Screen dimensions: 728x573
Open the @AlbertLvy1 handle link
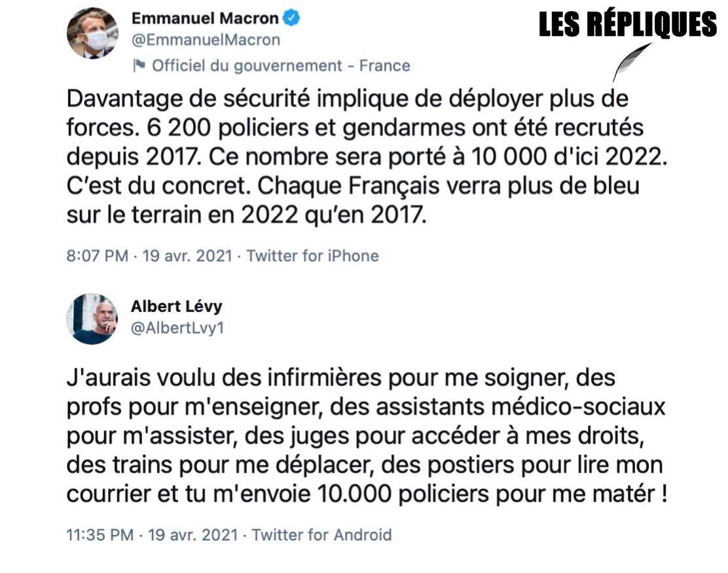pyautogui.click(x=177, y=327)
